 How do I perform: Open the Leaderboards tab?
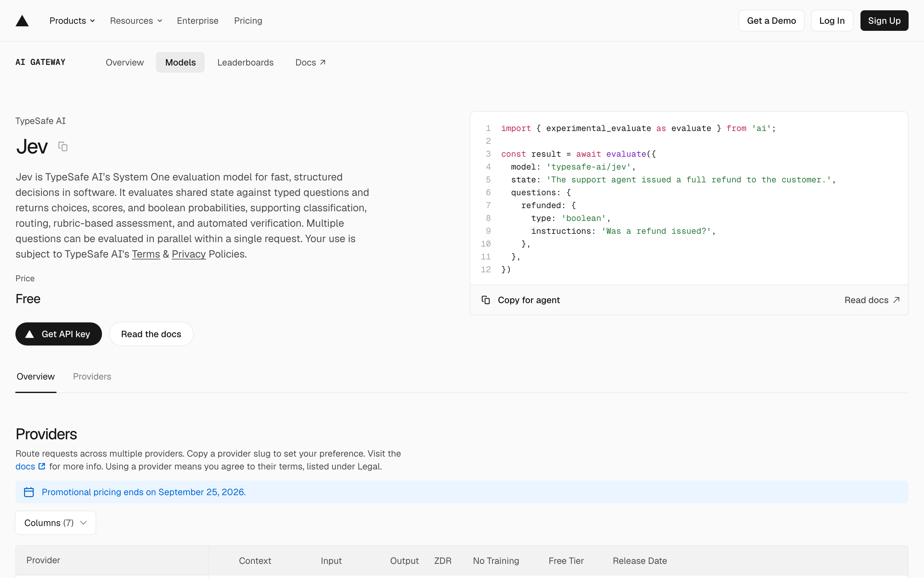coord(245,62)
